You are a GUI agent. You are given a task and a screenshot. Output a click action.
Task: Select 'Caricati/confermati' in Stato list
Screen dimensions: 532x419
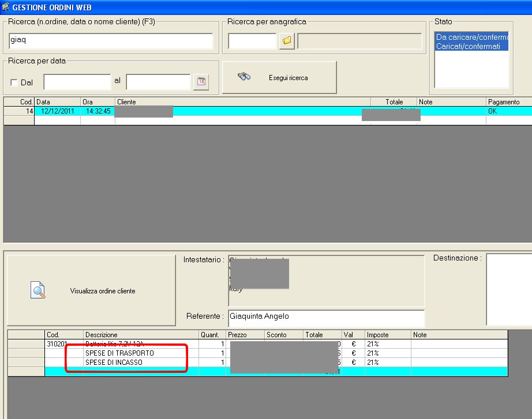(471, 46)
